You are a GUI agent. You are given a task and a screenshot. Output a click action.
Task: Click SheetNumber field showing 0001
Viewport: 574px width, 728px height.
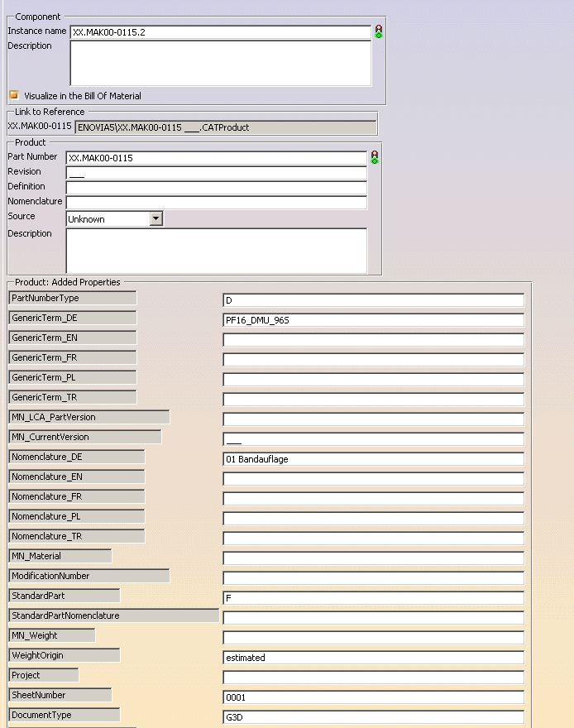(x=374, y=697)
